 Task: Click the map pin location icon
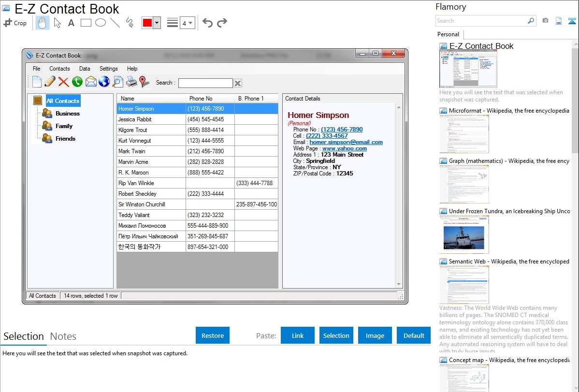coord(144,82)
